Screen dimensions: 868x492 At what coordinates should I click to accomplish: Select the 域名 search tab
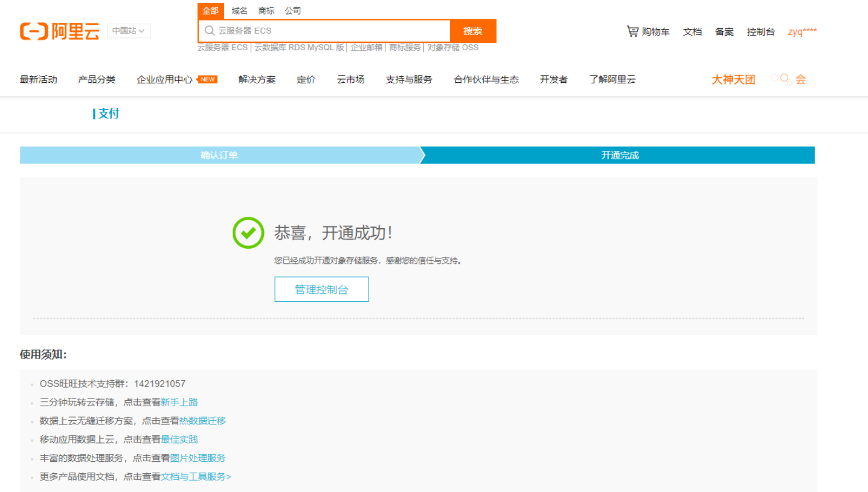pyautogui.click(x=240, y=11)
